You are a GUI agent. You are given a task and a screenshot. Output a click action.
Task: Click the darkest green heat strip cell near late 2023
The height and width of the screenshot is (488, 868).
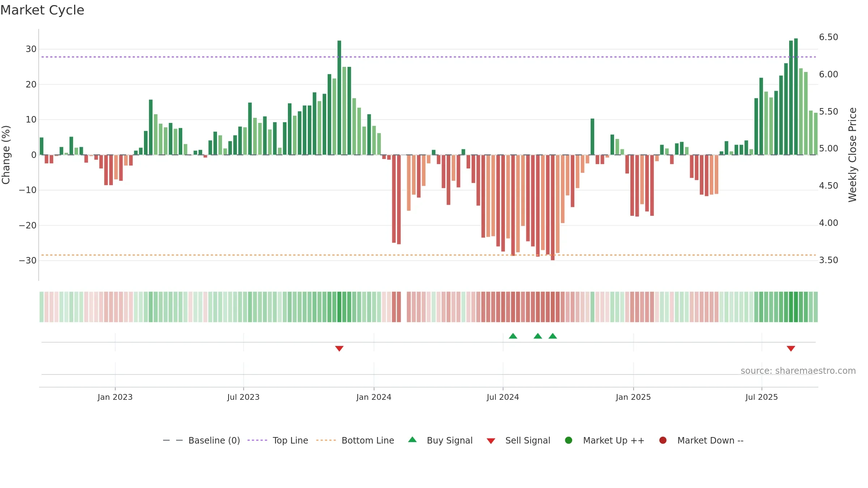click(339, 307)
